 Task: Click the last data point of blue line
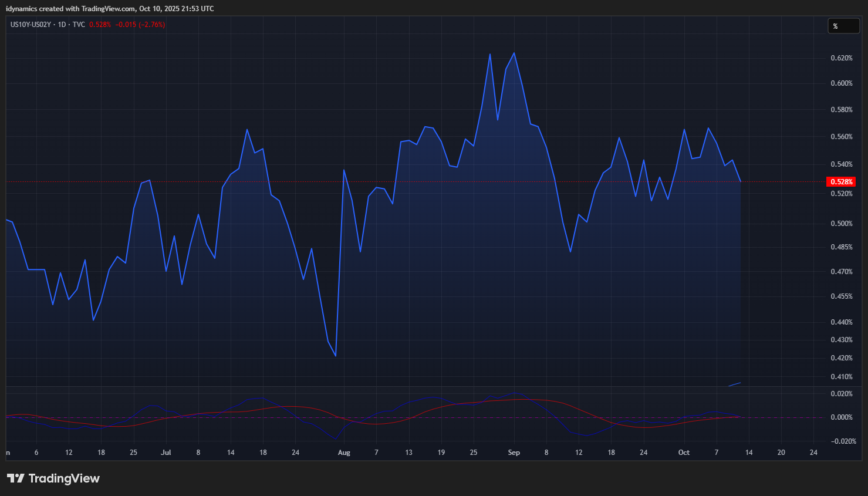741,182
